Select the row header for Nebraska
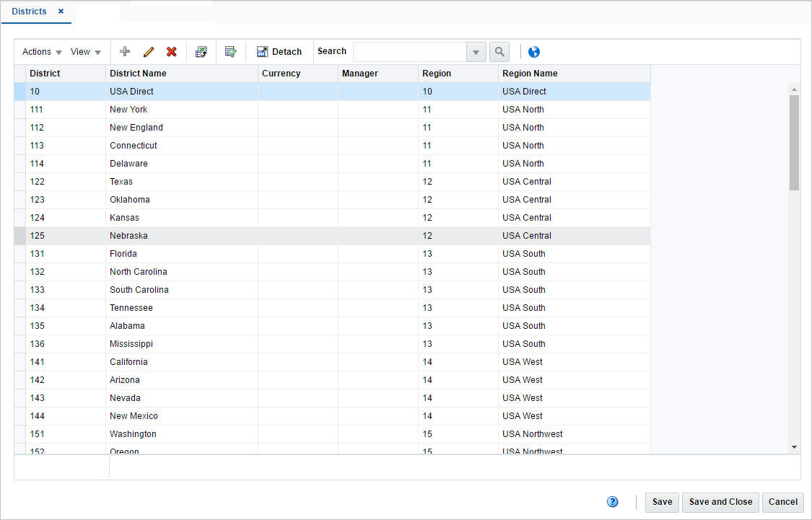This screenshot has height=520, width=812. [x=19, y=235]
